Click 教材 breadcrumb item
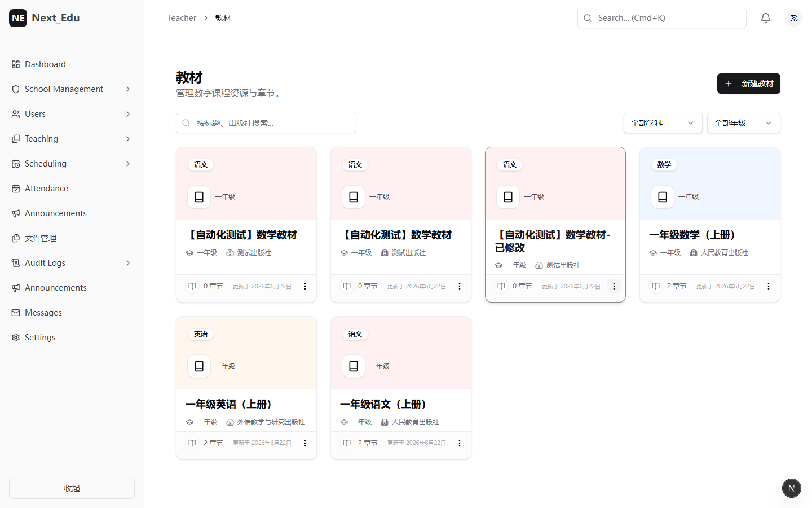The height and width of the screenshot is (508, 812). (x=223, y=18)
